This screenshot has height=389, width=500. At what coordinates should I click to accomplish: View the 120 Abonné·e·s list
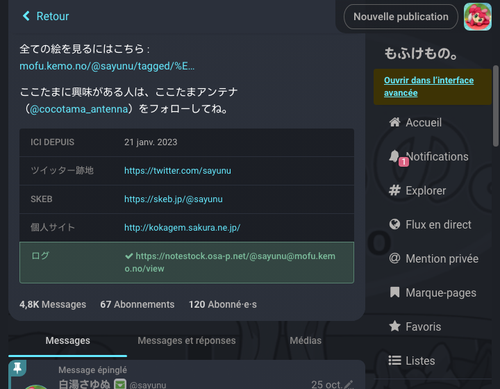(x=223, y=304)
